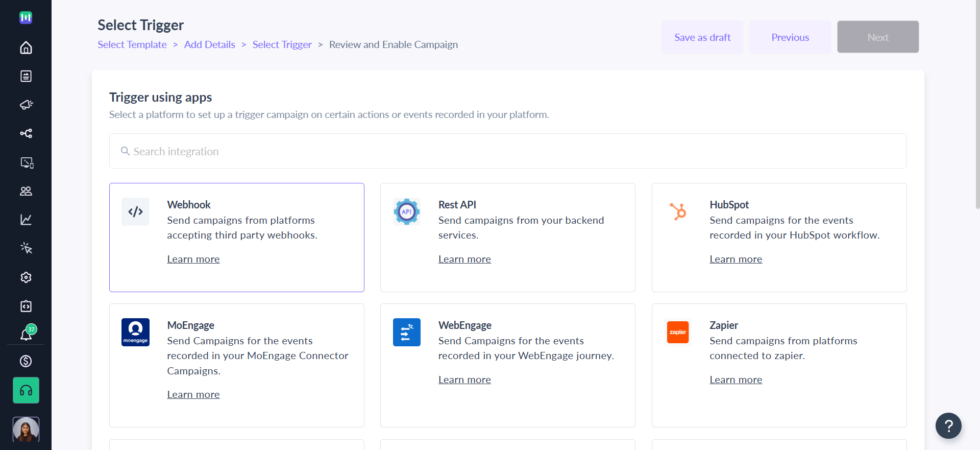980x450 pixels.
Task: Open the Settings gear sidebar icon
Action: (x=26, y=277)
